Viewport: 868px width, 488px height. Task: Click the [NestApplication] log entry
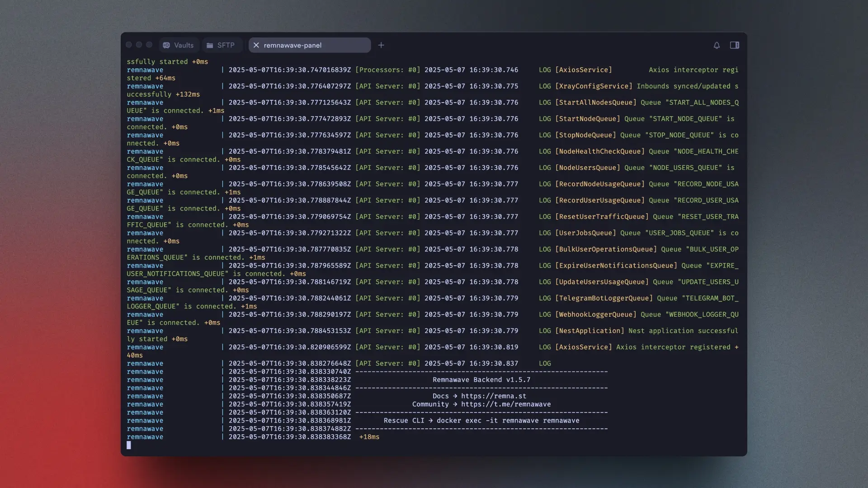[590, 331]
